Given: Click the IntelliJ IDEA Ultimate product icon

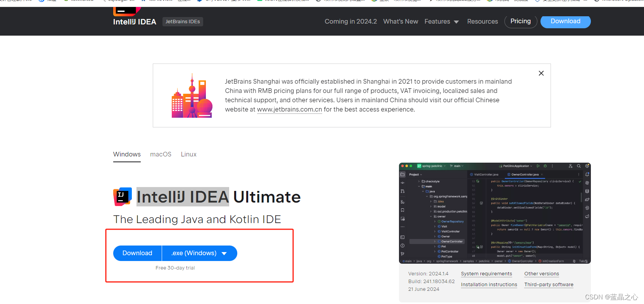Looking at the screenshot, I should point(123,197).
